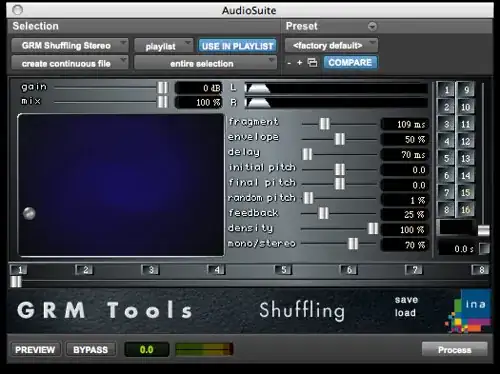Image resolution: width=500 pixels, height=374 pixels.
Task: Open the Preset menu arrow
Action: coord(372,26)
